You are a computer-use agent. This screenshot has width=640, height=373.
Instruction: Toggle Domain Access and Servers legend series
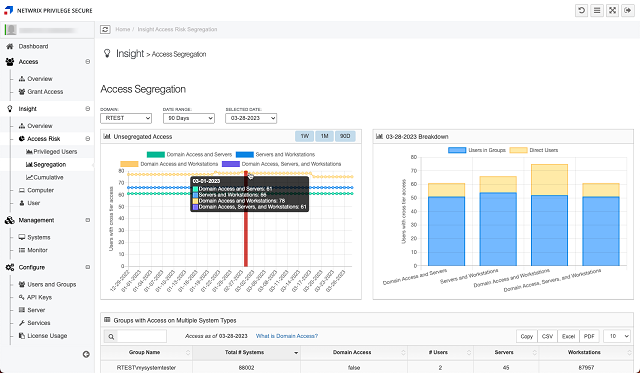point(189,155)
